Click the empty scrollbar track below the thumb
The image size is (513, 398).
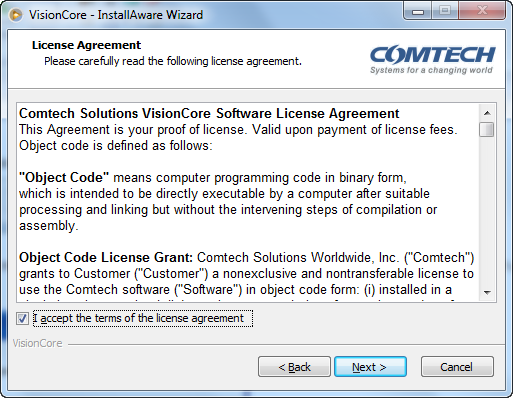487,210
